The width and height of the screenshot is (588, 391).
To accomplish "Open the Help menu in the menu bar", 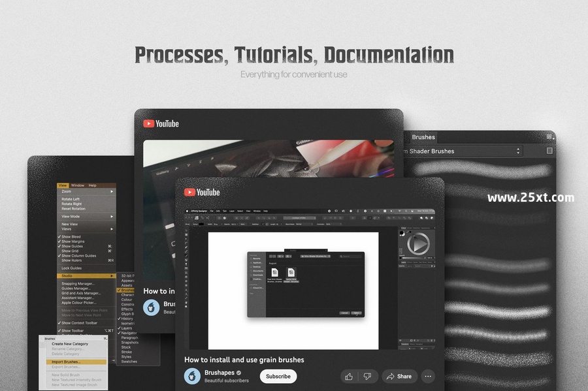I will (x=92, y=185).
